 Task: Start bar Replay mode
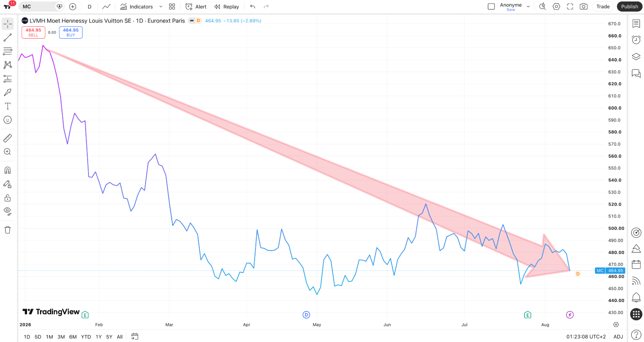point(227,6)
